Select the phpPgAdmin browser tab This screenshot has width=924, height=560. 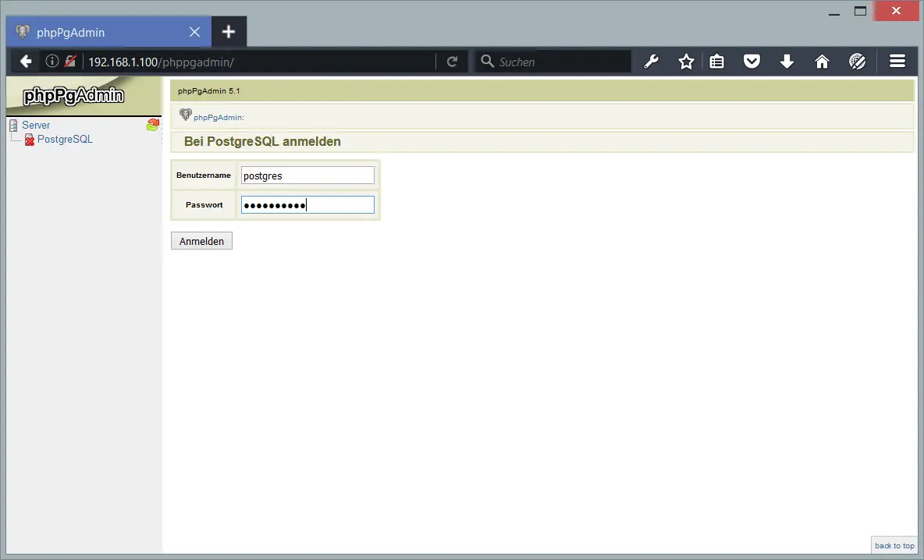108,32
